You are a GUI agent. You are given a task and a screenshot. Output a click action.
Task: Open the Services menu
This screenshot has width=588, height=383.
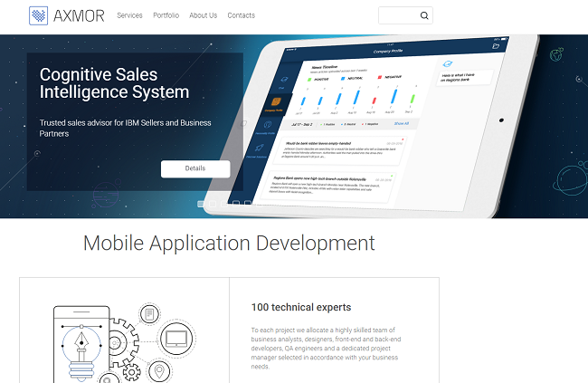pyautogui.click(x=129, y=15)
